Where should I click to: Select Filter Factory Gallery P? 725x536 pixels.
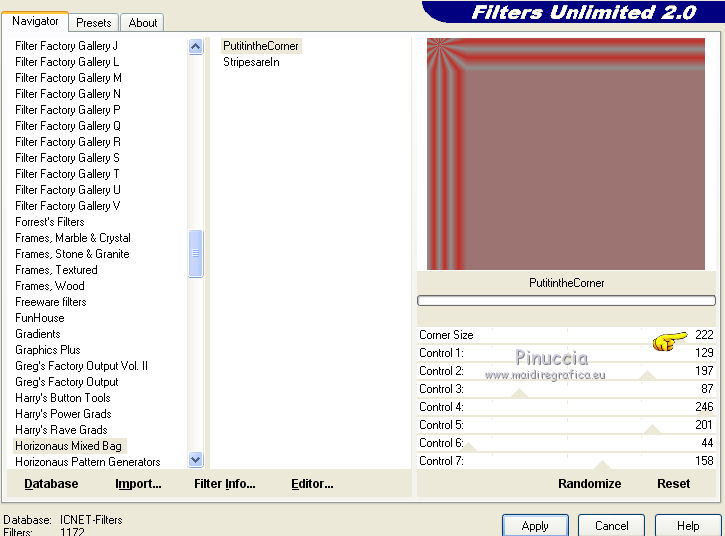point(68,110)
